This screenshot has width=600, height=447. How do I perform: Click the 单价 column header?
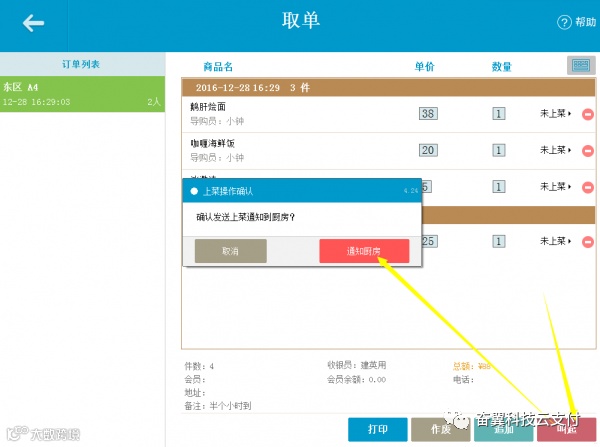[425, 67]
